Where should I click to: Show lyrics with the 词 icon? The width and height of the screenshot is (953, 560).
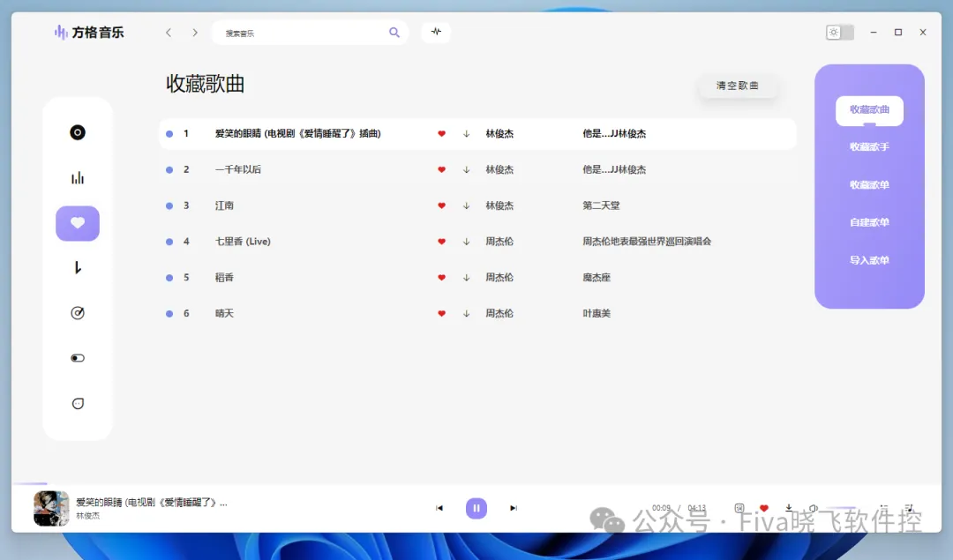point(739,508)
